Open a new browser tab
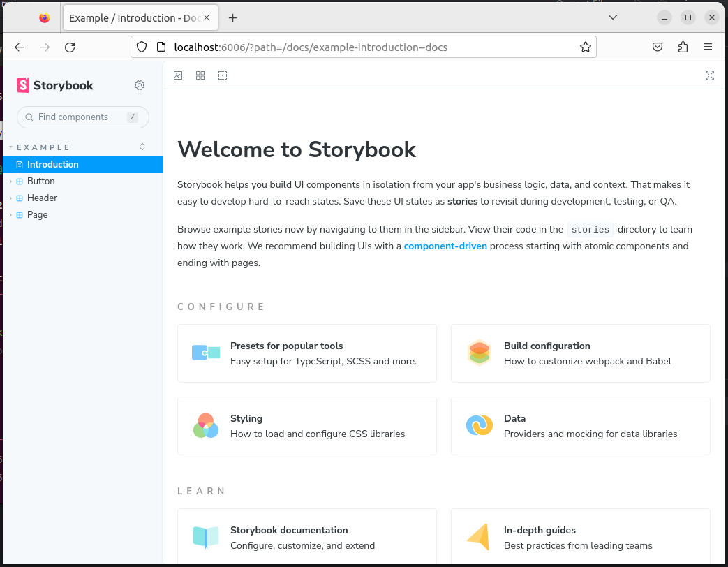This screenshot has width=728, height=567. [232, 17]
